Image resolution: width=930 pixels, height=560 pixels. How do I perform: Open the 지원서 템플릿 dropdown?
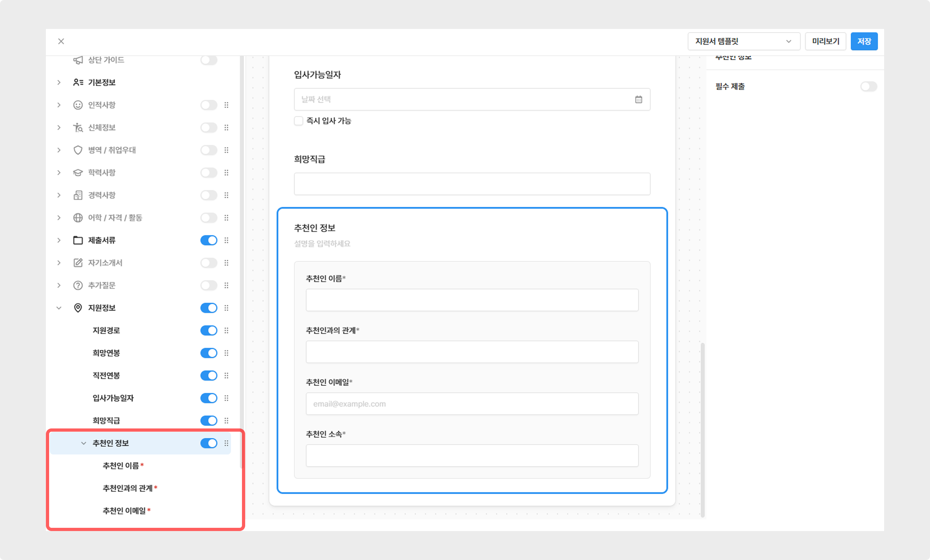(743, 41)
